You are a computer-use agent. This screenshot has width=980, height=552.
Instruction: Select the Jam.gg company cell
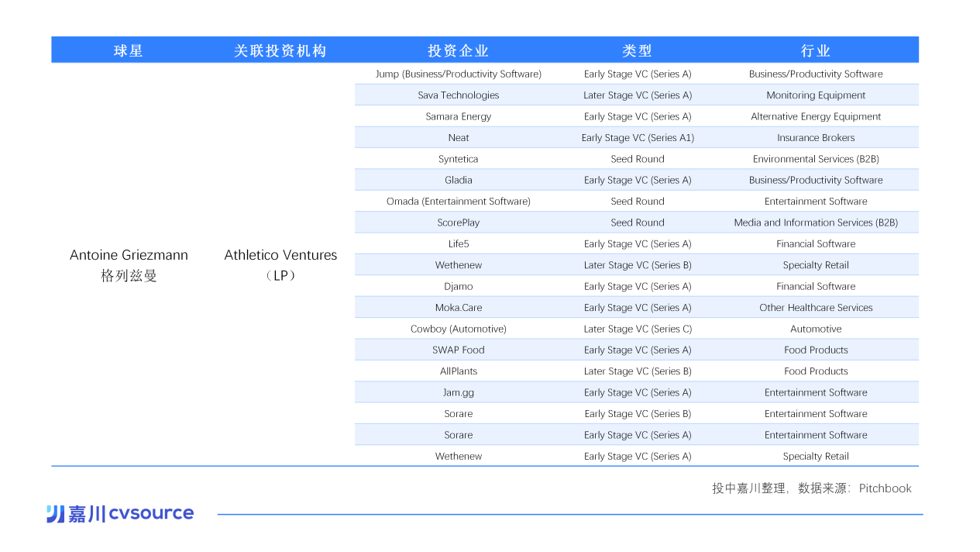click(459, 392)
